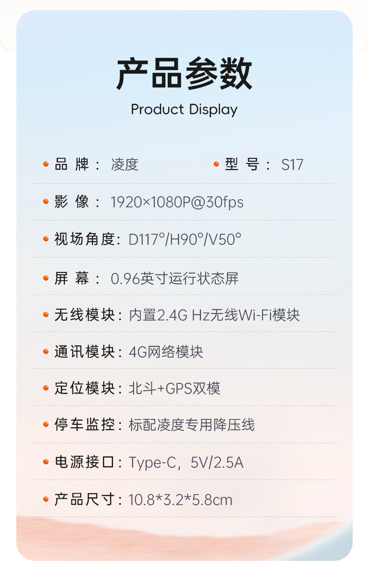Click the orange bullet beside 型号
Image resolution: width=369 pixels, height=588 pixels.
click(x=216, y=164)
